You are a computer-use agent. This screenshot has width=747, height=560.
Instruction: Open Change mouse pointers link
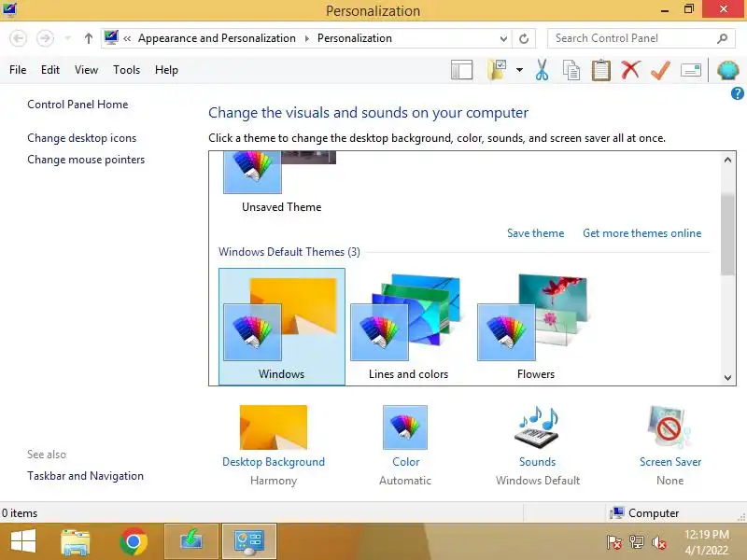(86, 160)
